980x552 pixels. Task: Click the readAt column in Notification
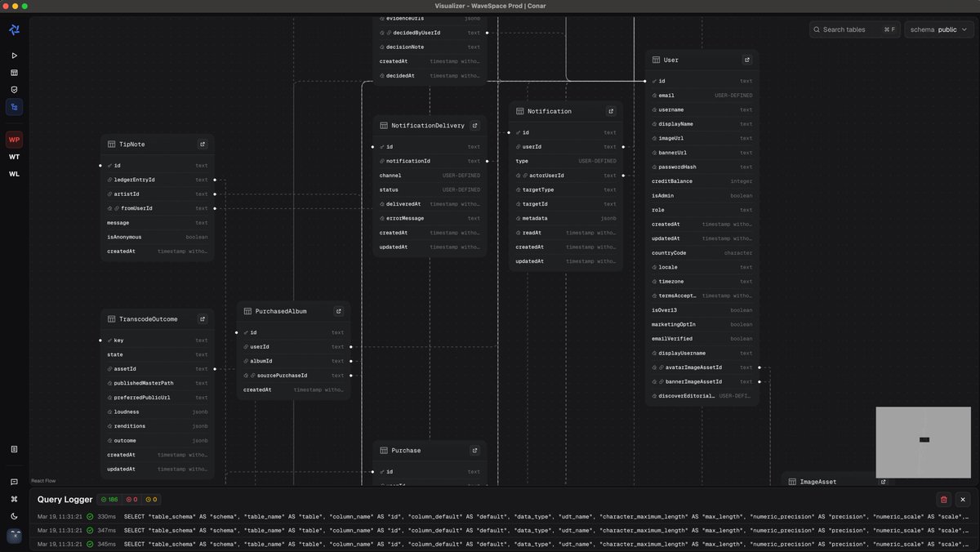click(x=566, y=233)
